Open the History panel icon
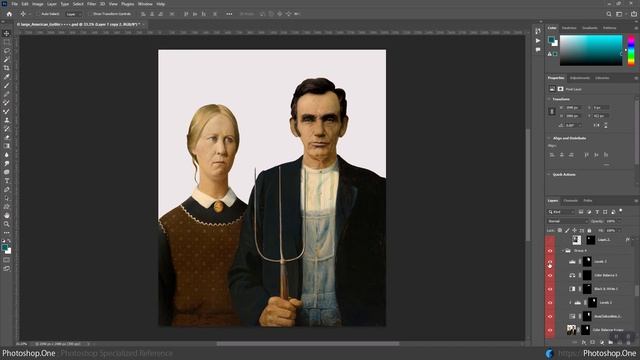 coord(538,31)
